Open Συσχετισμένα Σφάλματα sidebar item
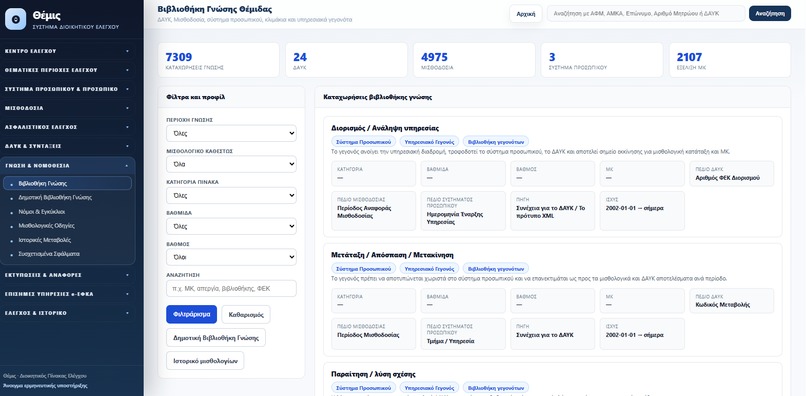The width and height of the screenshot is (806, 396). coord(67,254)
